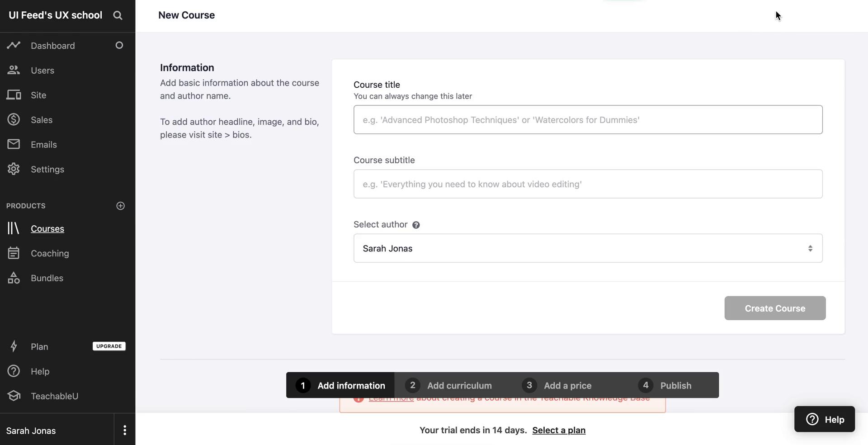
Task: Click the Sales dollar icon
Action: [x=14, y=119]
